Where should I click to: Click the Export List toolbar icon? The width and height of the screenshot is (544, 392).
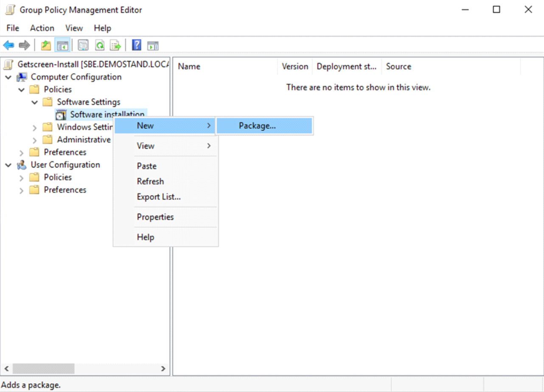click(x=115, y=45)
